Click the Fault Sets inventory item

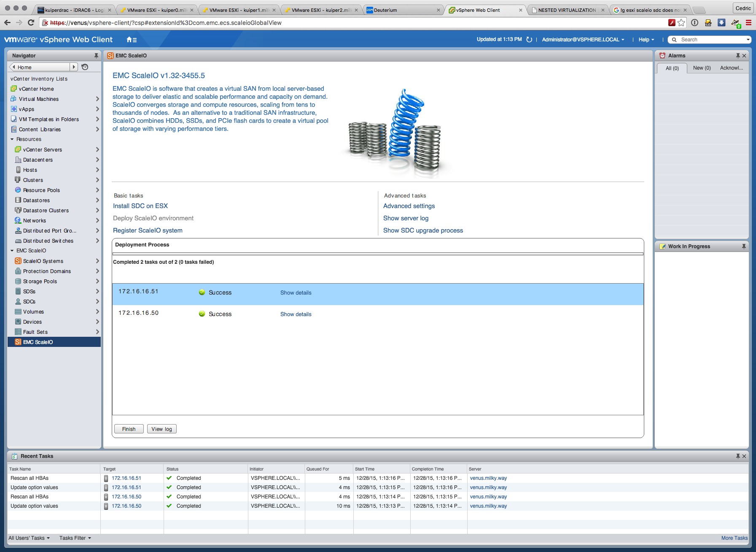pyautogui.click(x=35, y=332)
